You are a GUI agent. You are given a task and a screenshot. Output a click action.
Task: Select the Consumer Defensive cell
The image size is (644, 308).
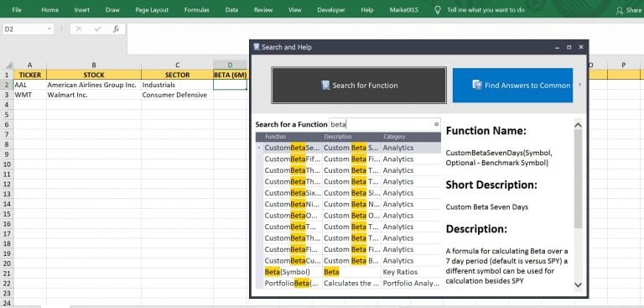pyautogui.click(x=177, y=95)
